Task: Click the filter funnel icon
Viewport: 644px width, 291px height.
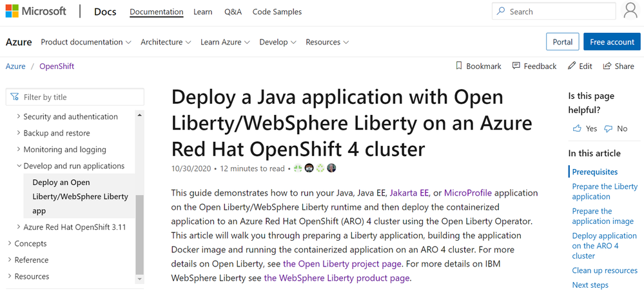Action: [15, 97]
